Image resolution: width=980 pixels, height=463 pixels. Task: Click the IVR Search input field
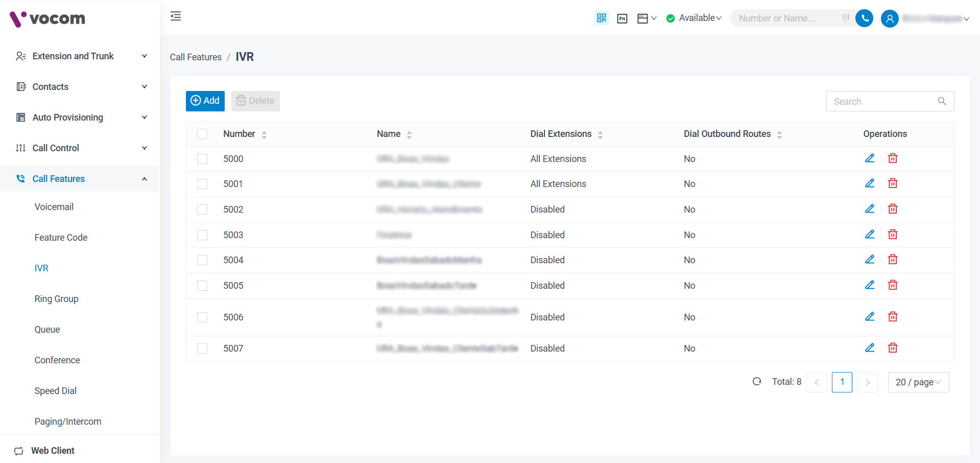click(882, 102)
